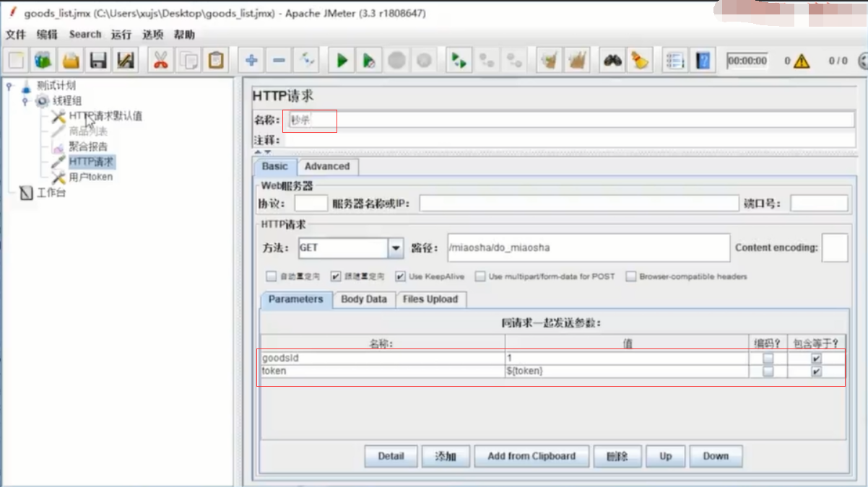This screenshot has width=868, height=487.
Task: Switch to the Advanced tab
Action: pyautogui.click(x=327, y=166)
